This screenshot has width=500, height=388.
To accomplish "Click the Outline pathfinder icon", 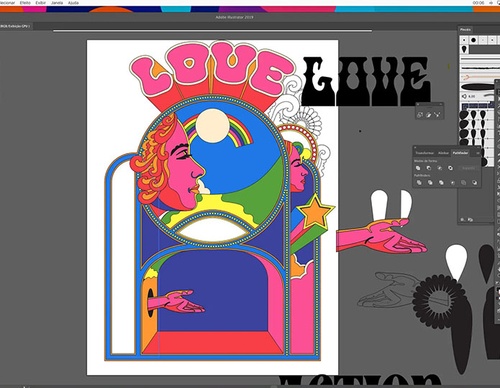I will [463, 182].
